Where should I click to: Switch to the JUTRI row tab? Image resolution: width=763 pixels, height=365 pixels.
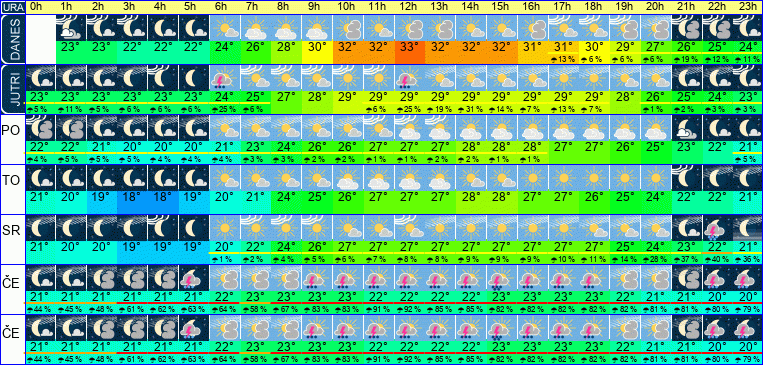(x=13, y=89)
